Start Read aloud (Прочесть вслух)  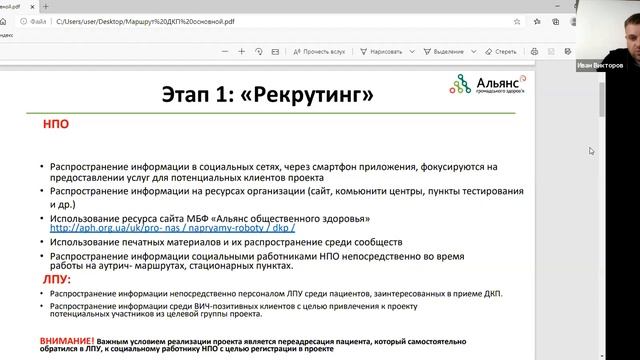tap(319, 52)
